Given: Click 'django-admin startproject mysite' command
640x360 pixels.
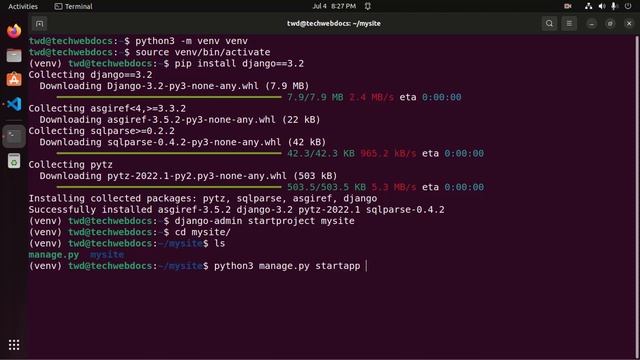Looking at the screenshot, I should point(264,221).
